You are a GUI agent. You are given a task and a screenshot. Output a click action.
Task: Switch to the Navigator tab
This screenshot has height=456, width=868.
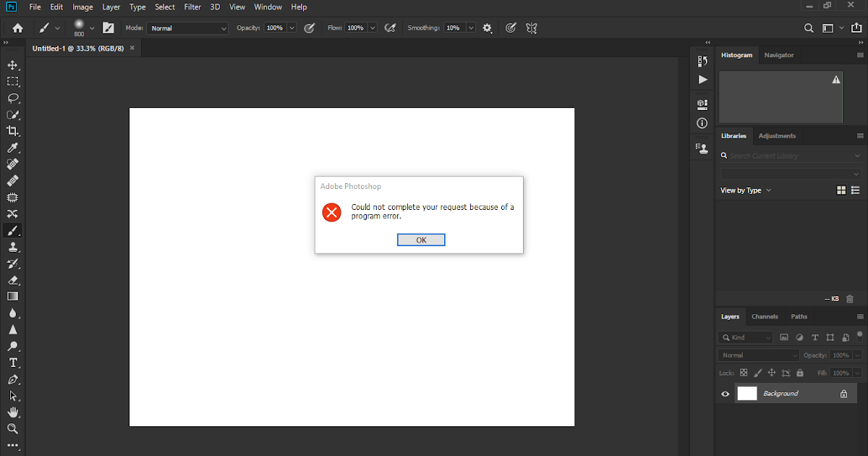pos(779,55)
